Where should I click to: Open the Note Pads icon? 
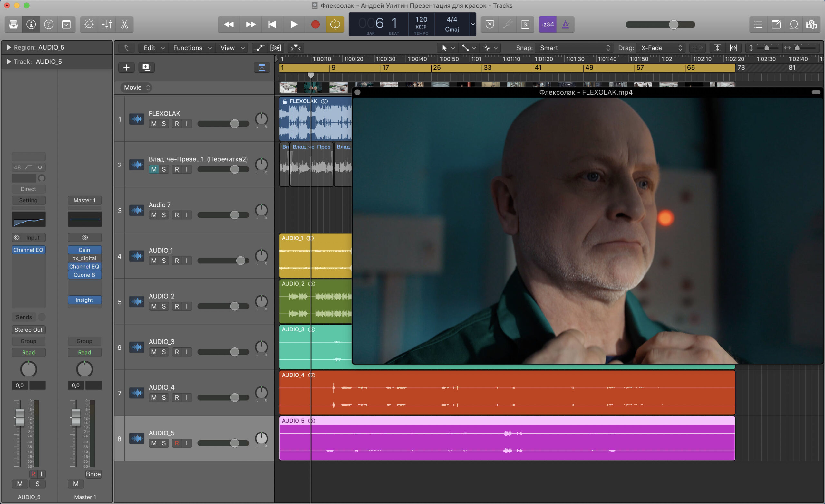pyautogui.click(x=776, y=24)
